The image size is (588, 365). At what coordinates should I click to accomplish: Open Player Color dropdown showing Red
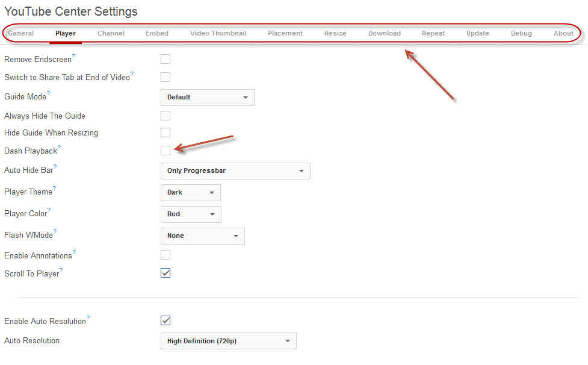(x=191, y=214)
